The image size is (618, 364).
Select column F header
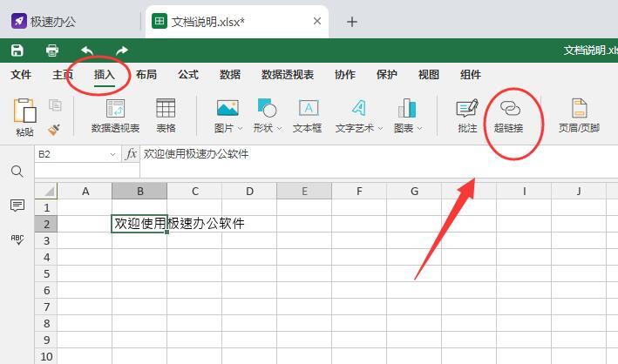coord(359,191)
